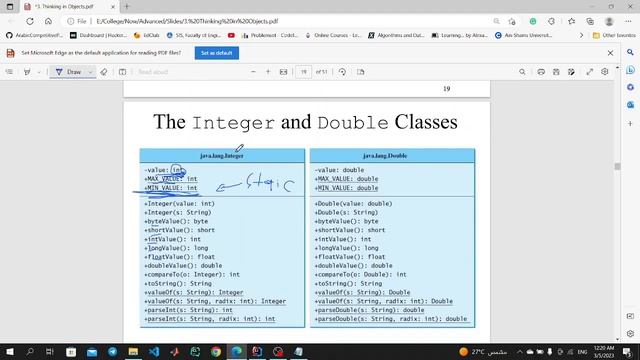
Task: Open the Problemset Codeforces bookmark
Action: point(270,36)
